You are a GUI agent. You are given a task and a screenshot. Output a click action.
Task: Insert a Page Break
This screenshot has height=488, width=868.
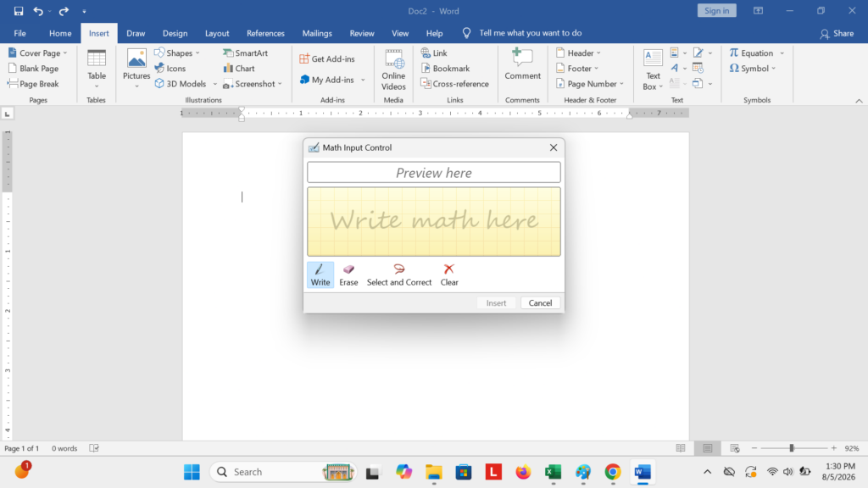[33, 84]
